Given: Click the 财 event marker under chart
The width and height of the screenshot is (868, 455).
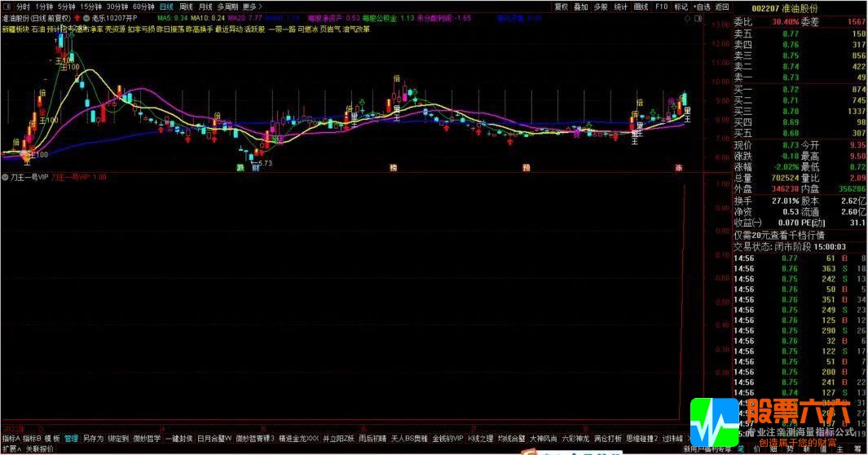Looking at the screenshot, I should click(x=256, y=168).
